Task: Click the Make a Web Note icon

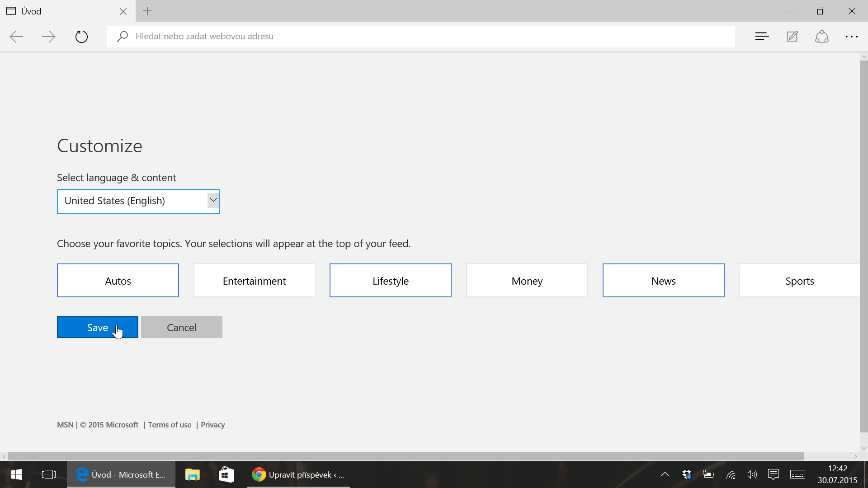Action: pos(792,37)
